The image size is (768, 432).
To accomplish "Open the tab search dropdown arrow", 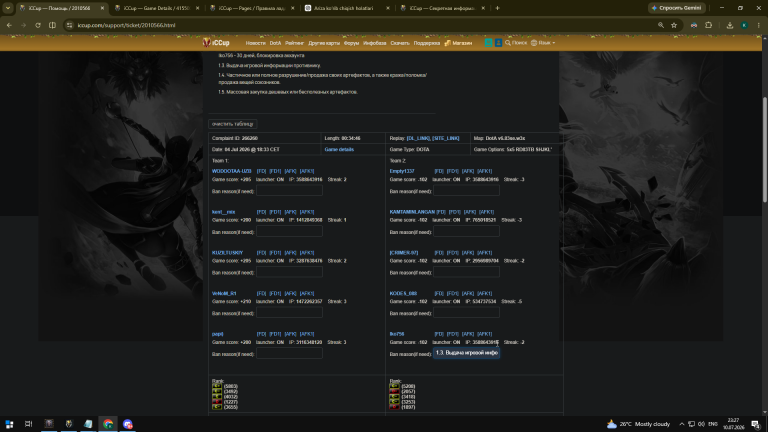I will pos(8,8).
